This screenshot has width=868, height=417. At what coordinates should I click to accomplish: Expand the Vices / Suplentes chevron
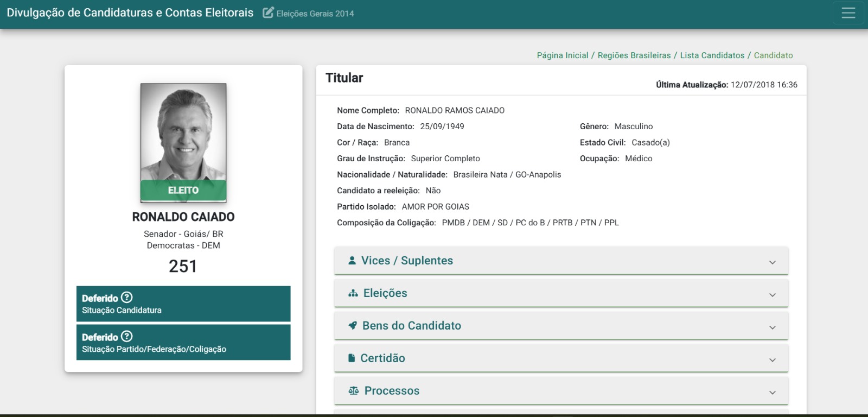tap(773, 262)
